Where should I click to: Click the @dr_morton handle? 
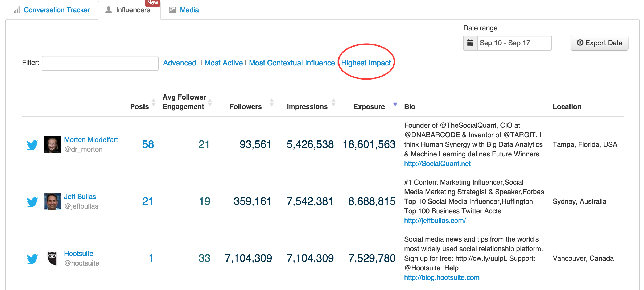(x=84, y=149)
